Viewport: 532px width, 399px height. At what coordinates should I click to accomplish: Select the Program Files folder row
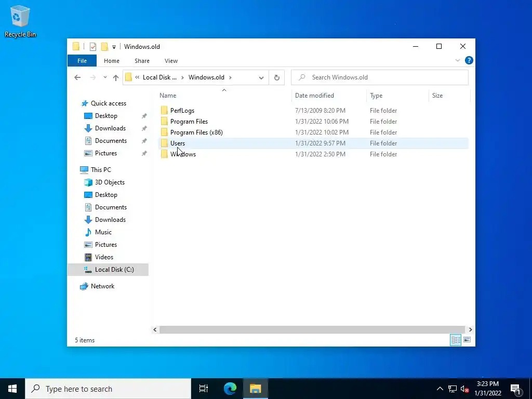pos(313,122)
